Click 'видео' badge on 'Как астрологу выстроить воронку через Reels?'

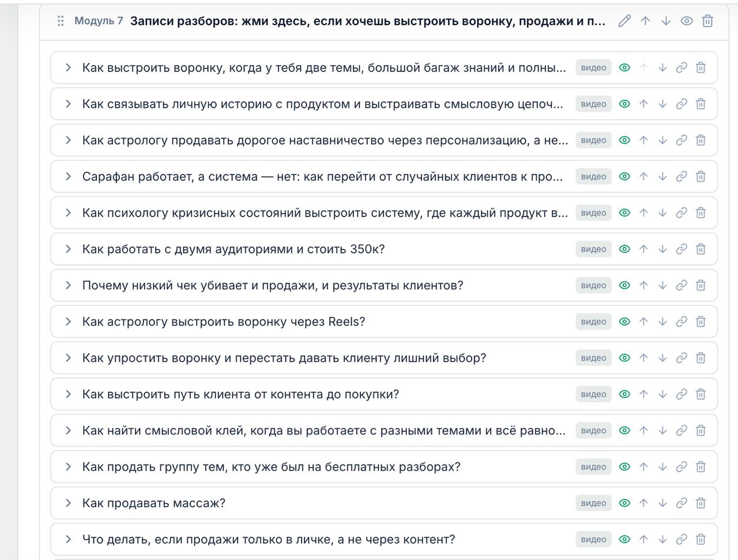pyautogui.click(x=593, y=321)
